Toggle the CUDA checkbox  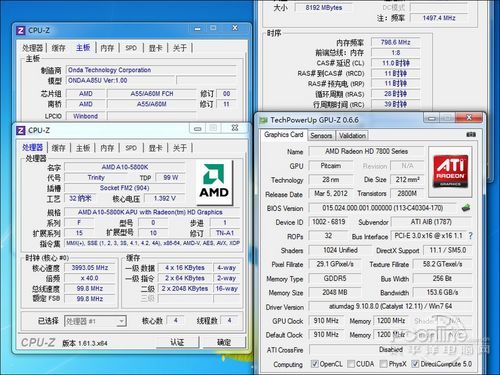point(351,364)
